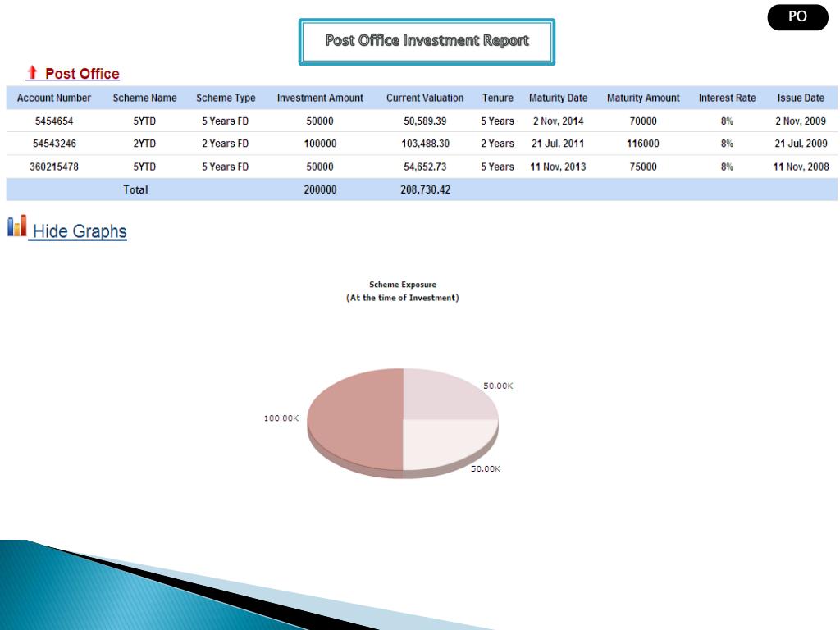Image resolution: width=840 pixels, height=630 pixels.
Task: Click the Current Valuation column header
Action: 425,98
